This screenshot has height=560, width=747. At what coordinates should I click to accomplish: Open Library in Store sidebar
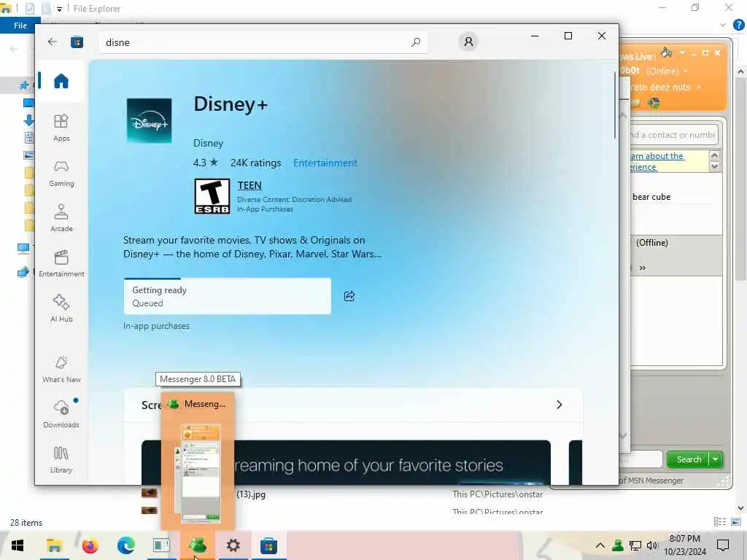click(61, 459)
